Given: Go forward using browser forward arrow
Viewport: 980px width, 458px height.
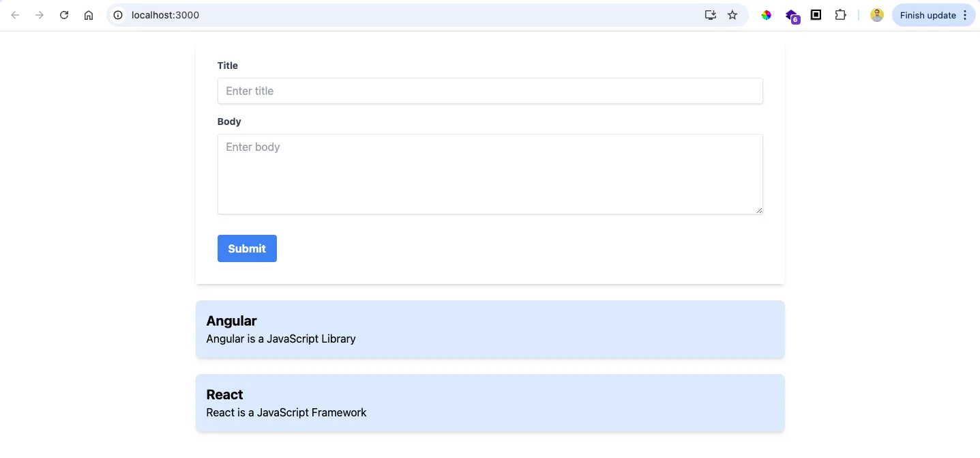Looking at the screenshot, I should click(x=40, y=15).
